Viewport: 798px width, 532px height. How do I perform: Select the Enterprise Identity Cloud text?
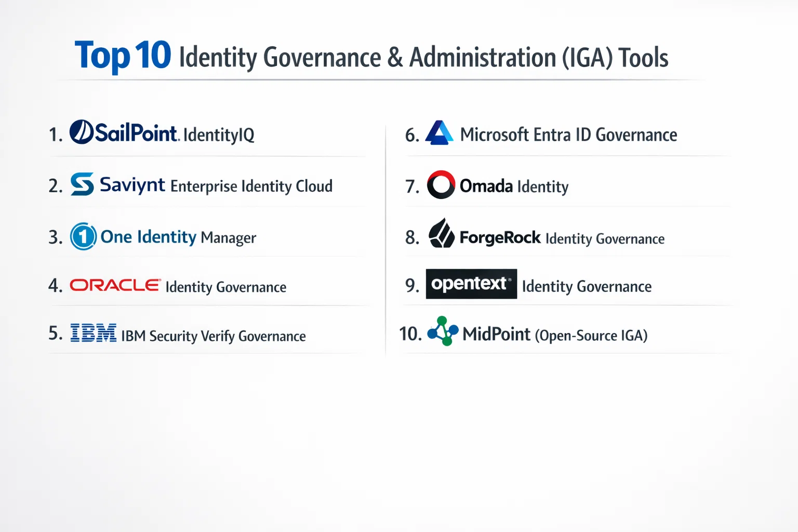(251, 186)
